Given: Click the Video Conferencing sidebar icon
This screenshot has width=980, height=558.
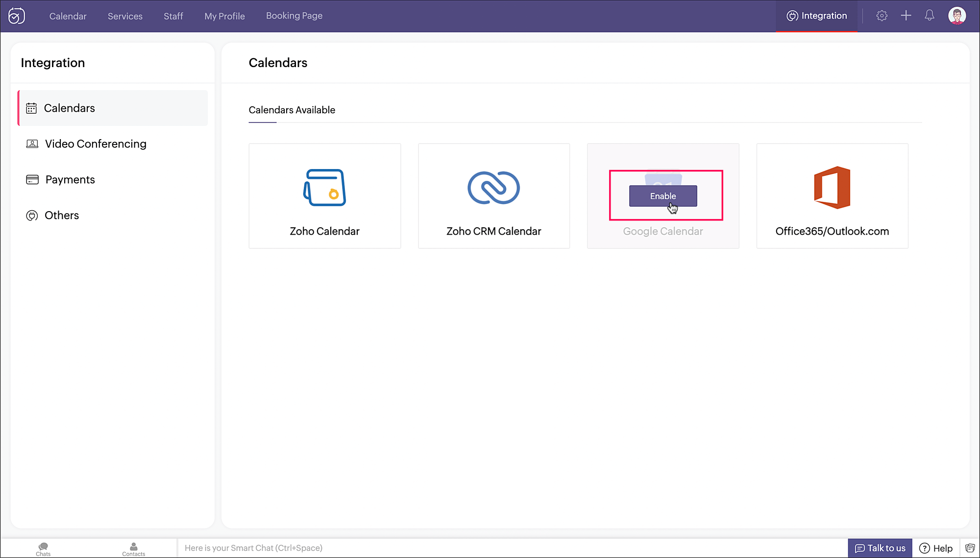Looking at the screenshot, I should tap(32, 144).
